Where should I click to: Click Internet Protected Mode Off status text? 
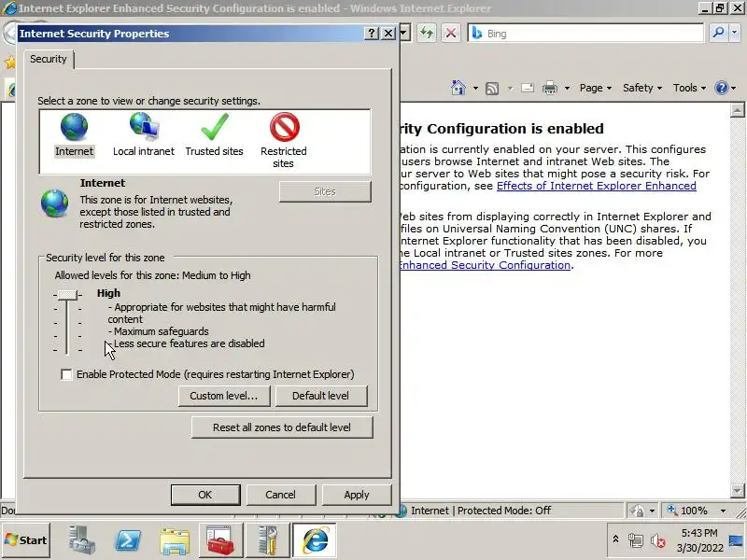[481, 511]
